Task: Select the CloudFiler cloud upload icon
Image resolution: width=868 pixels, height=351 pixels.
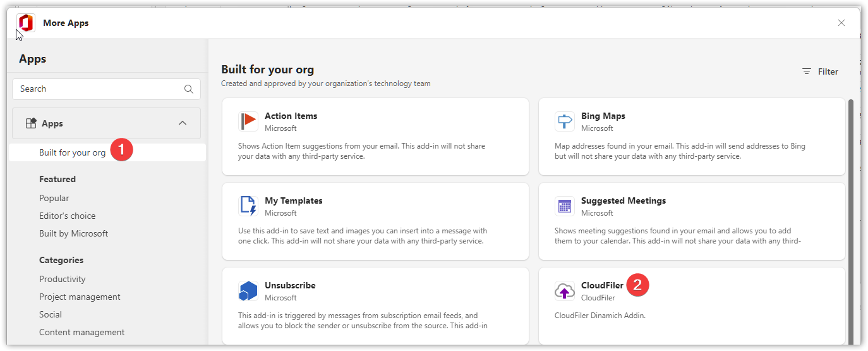Action: [565, 291]
